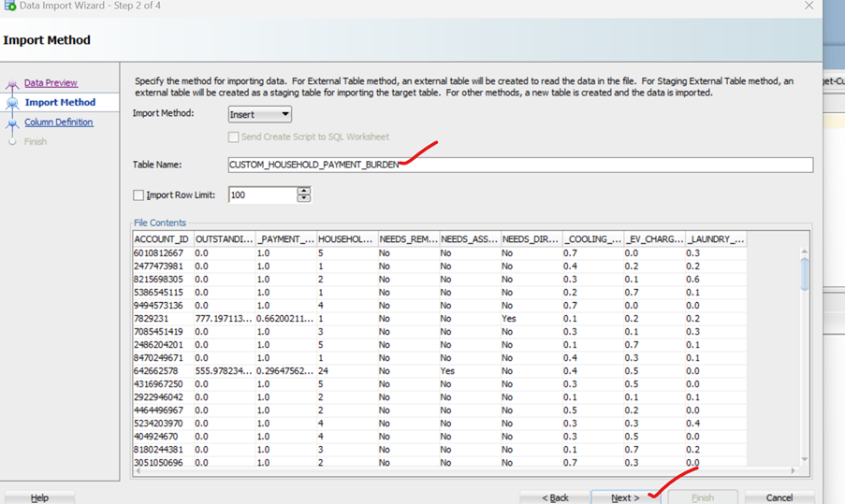Image resolution: width=845 pixels, height=504 pixels.
Task: Select account ID 8180244381 cell
Action: pos(163,450)
